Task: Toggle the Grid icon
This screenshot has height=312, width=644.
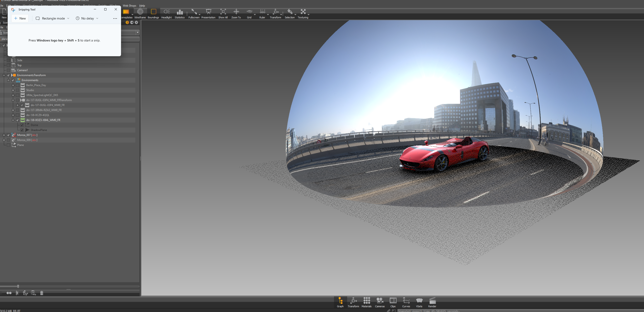Action: [249, 14]
